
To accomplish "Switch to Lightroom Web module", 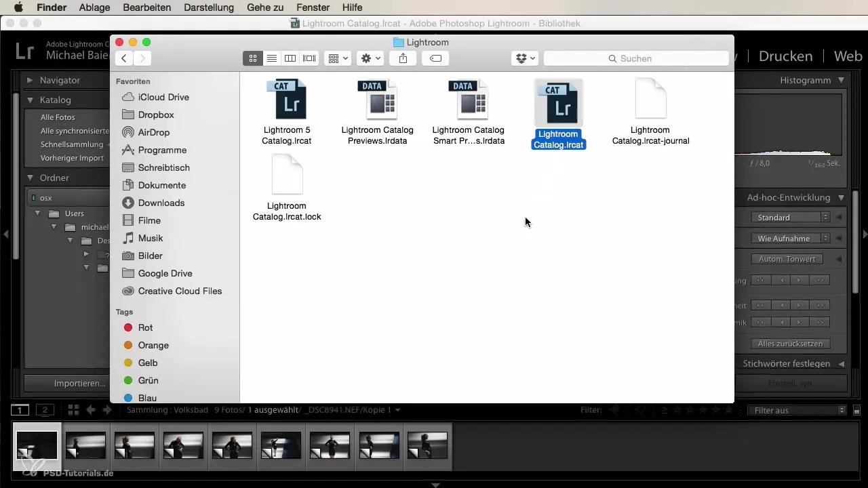I will pyautogui.click(x=848, y=56).
